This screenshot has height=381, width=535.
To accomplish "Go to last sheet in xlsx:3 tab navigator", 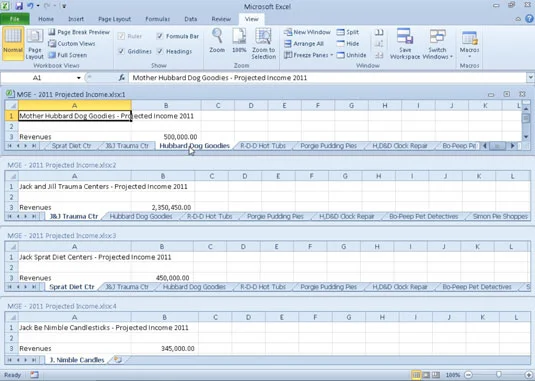I will tap(34, 287).
